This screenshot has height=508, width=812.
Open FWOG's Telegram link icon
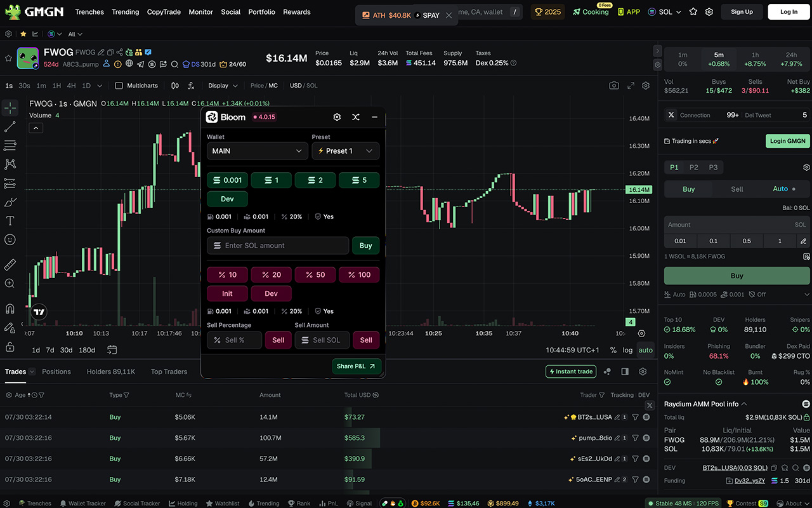coord(141,64)
